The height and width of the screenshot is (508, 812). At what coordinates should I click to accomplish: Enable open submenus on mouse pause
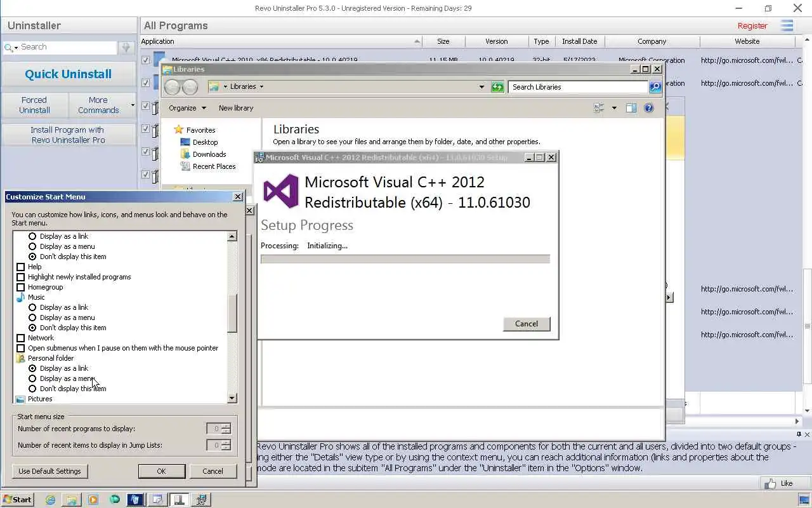pos(20,348)
